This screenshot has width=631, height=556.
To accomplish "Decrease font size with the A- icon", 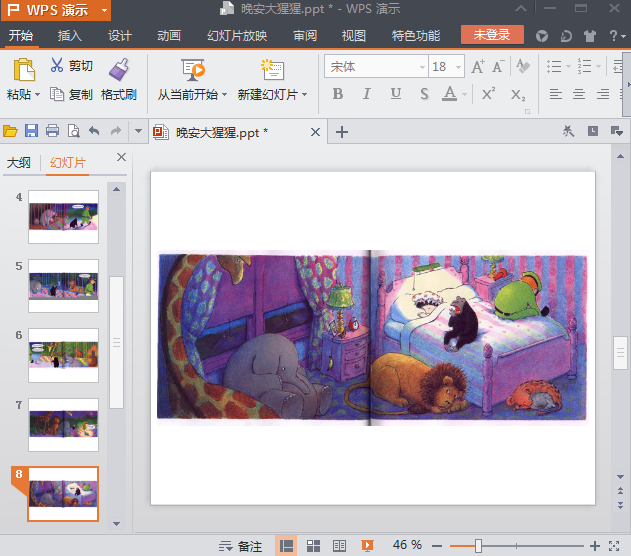I will [498, 66].
